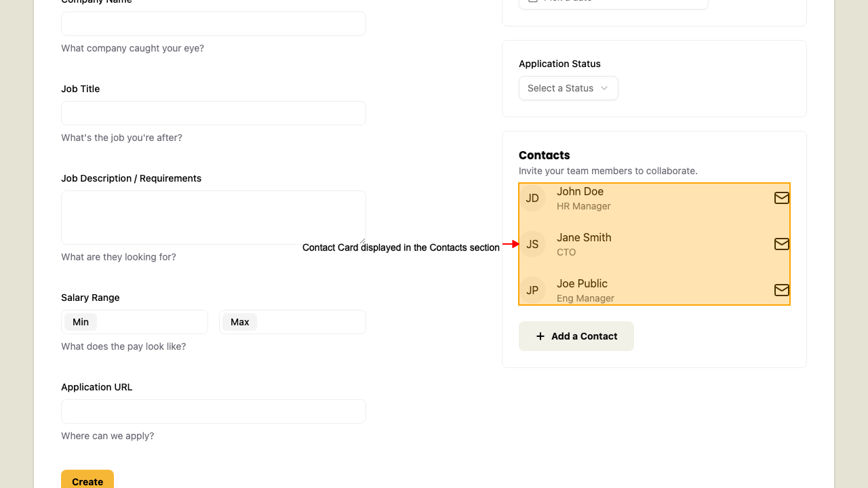Click the Add a Contact button
This screenshot has width=868, height=488.
[x=576, y=335]
